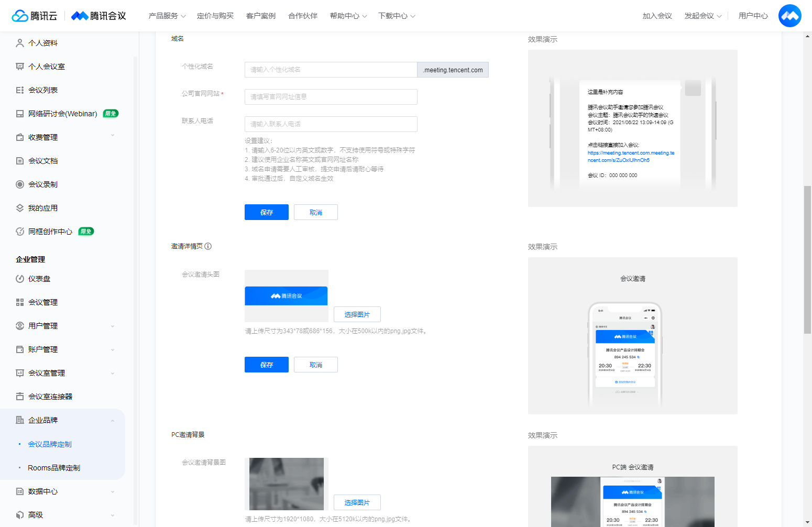The height and width of the screenshot is (527, 812).
Task: Click the 仪表盘 dashboard icon
Action: pyautogui.click(x=20, y=279)
